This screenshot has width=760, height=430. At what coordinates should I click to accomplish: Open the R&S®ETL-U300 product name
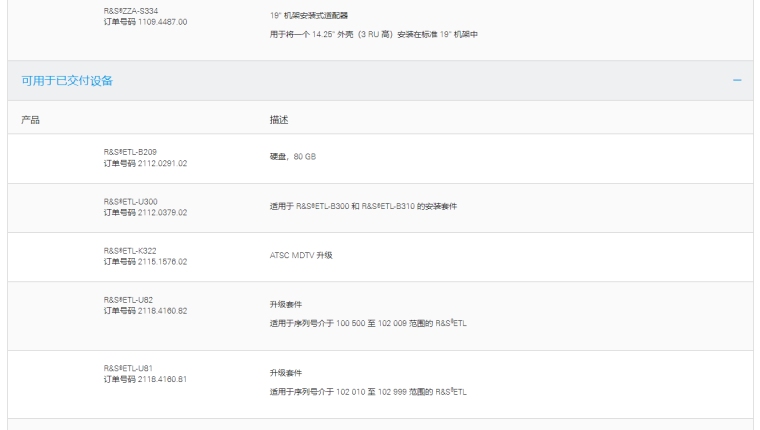[130, 201]
